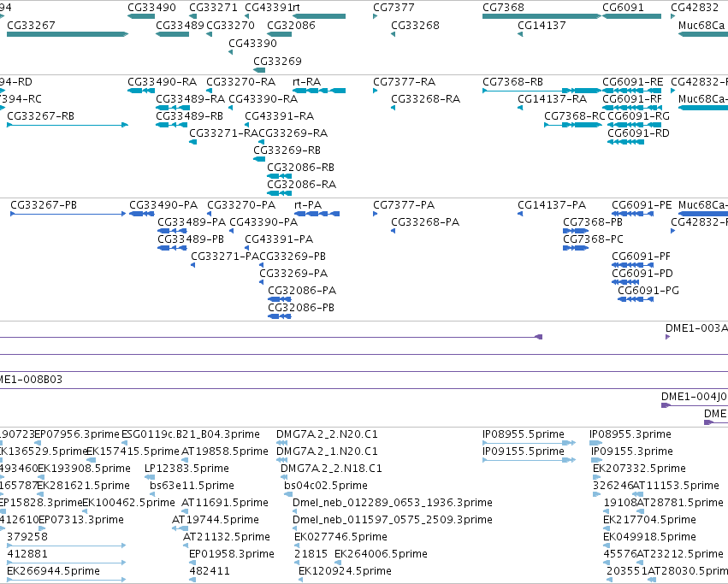Click the CG32086 gene label
Image resolution: width=728 pixels, height=584 pixels.
(x=291, y=25)
